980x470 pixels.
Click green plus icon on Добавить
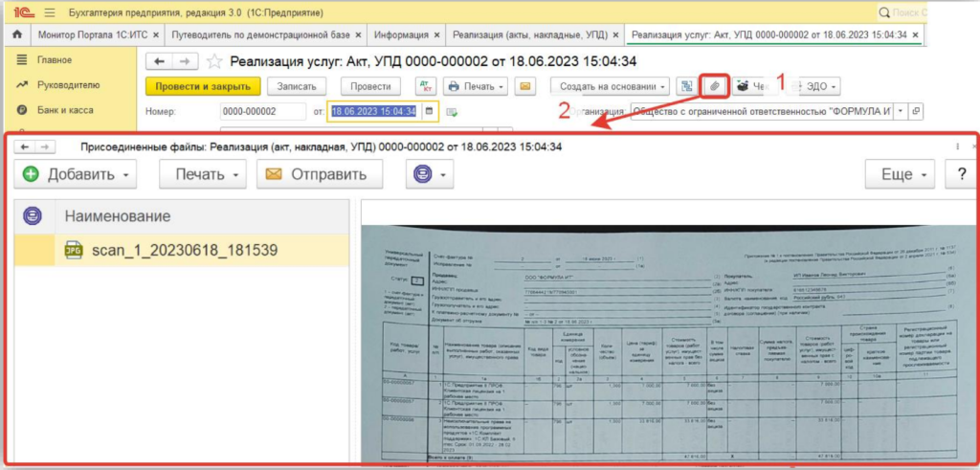[31, 174]
